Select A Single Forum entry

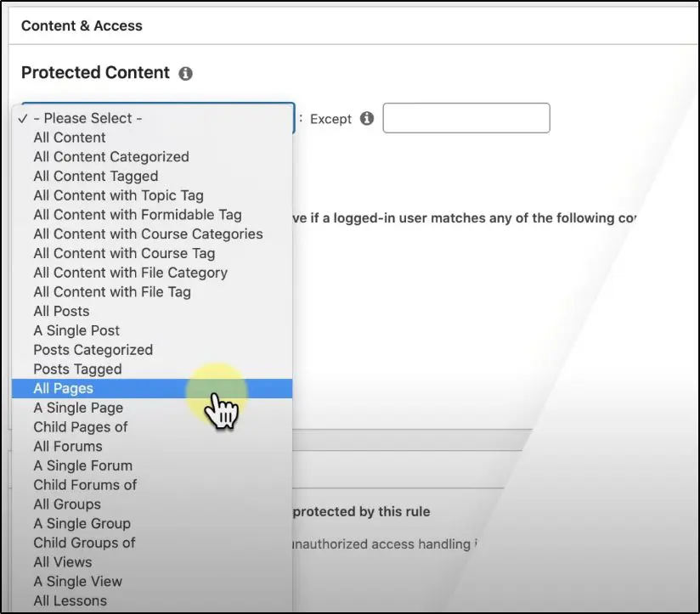pyautogui.click(x=82, y=465)
